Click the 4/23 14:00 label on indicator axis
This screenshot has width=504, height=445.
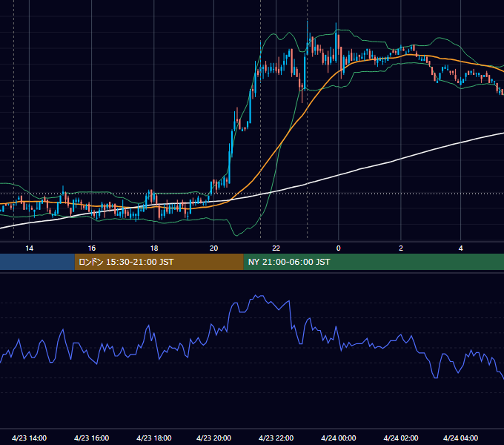[x=29, y=438]
